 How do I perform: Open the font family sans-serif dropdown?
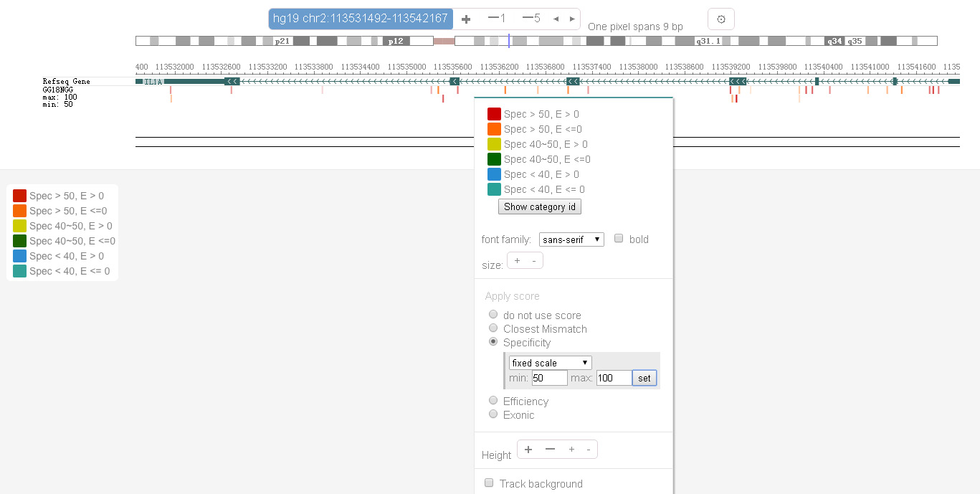click(571, 239)
